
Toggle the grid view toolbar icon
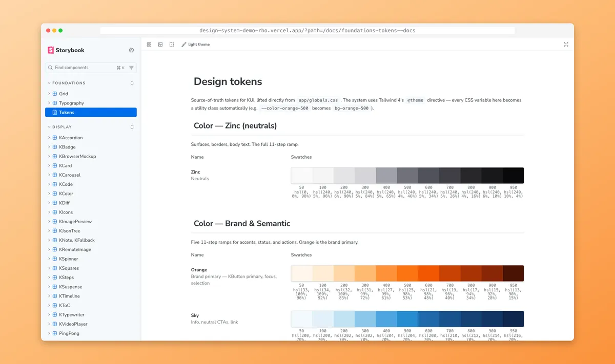(149, 45)
